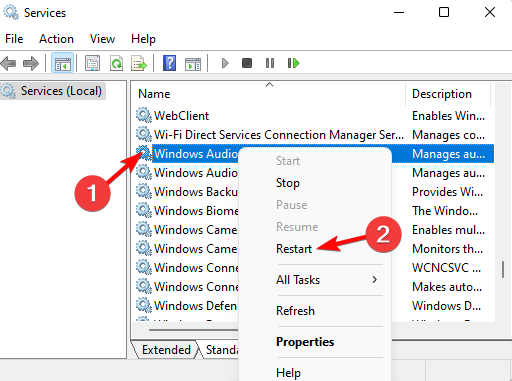
Task: Click description 'The Windo...'
Action: [x=445, y=211]
